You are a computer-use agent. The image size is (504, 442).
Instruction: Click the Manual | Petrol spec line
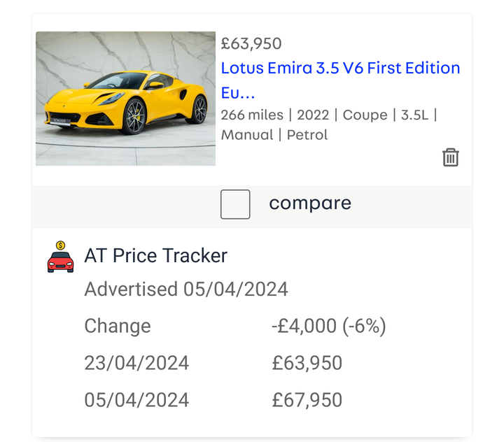click(274, 135)
